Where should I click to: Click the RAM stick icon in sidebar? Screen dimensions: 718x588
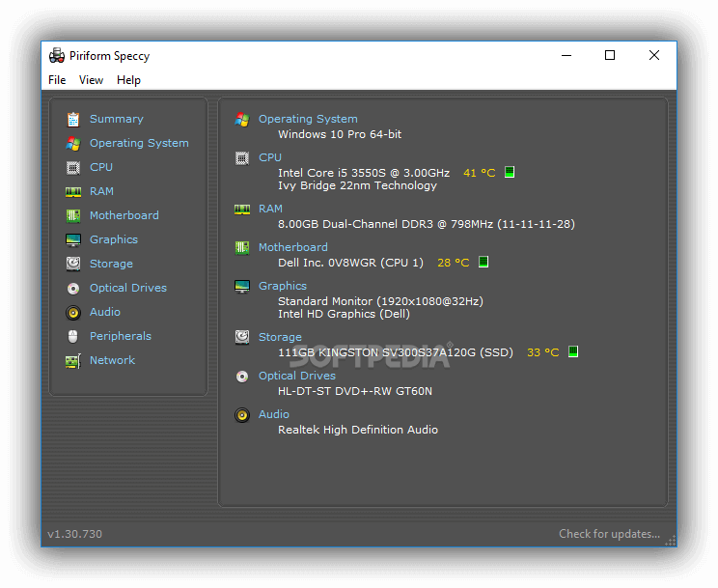73,191
